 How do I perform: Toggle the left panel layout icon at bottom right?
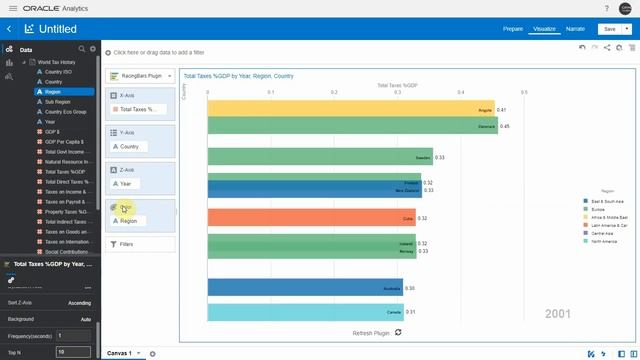click(621, 354)
